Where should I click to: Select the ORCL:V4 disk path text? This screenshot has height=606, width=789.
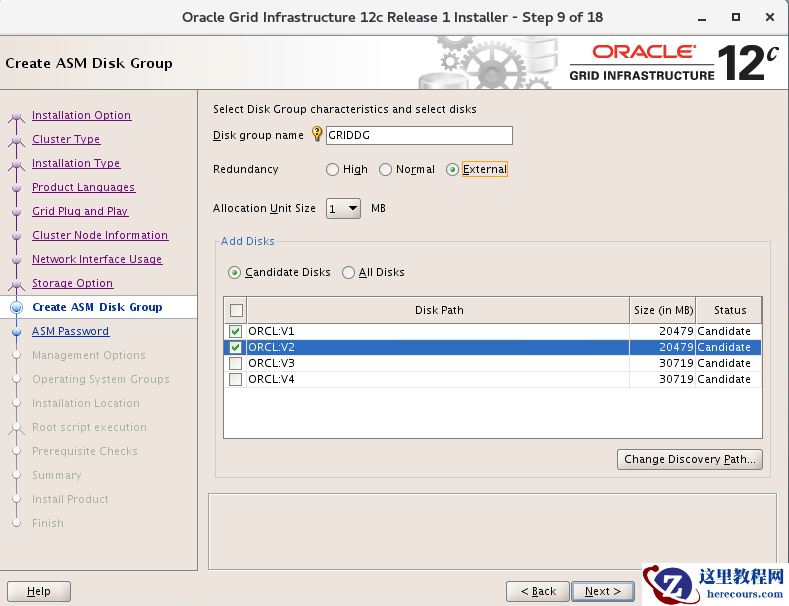click(x=271, y=380)
